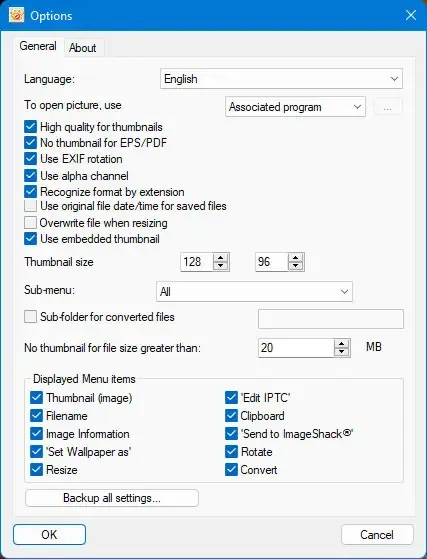427x559 pixels.
Task: Switch to the About tab
Action: tap(83, 48)
